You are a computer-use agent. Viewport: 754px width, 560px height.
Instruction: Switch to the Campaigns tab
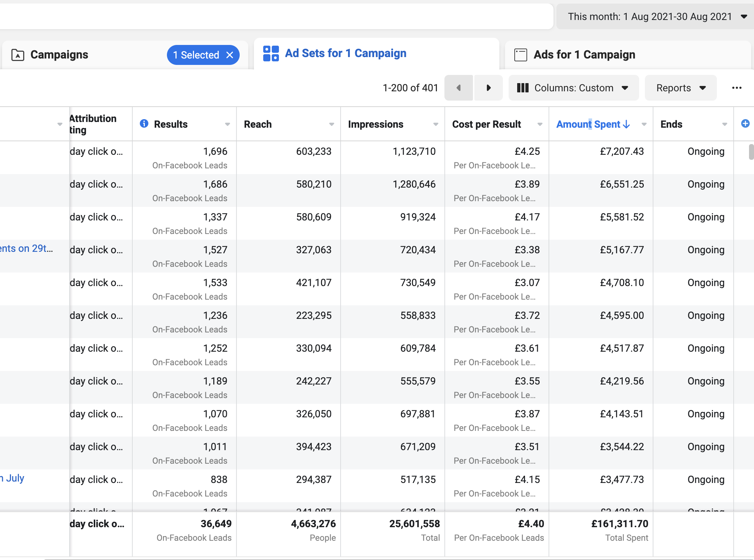(59, 55)
